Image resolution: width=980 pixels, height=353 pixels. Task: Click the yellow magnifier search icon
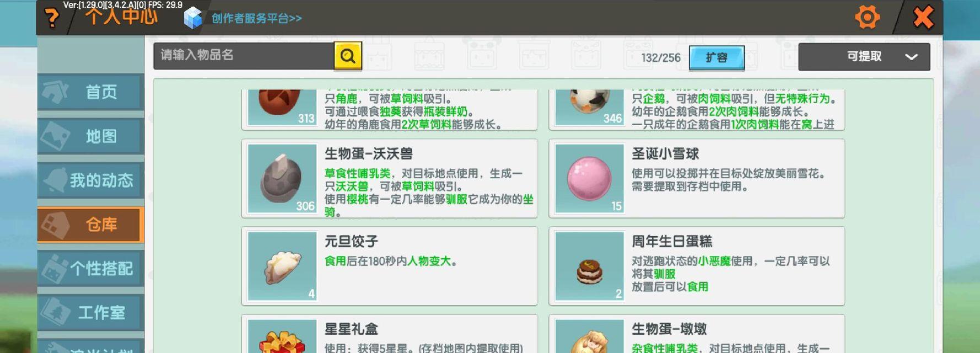(x=348, y=56)
